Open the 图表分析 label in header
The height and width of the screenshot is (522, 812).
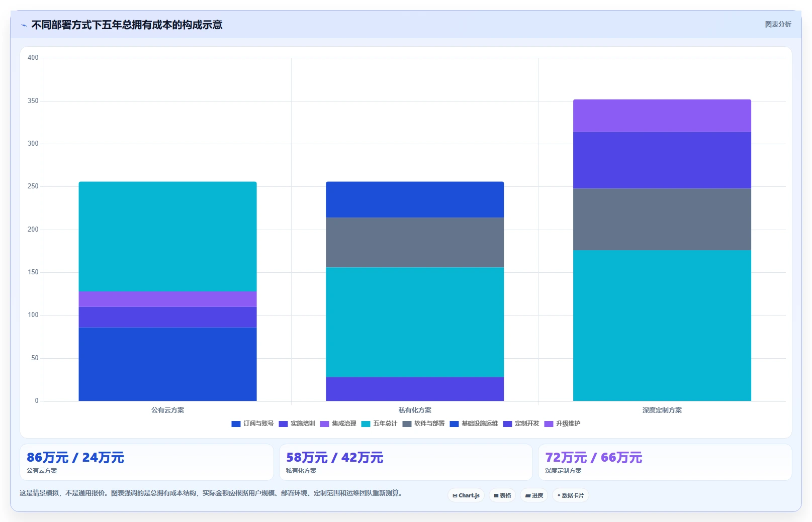tap(778, 24)
